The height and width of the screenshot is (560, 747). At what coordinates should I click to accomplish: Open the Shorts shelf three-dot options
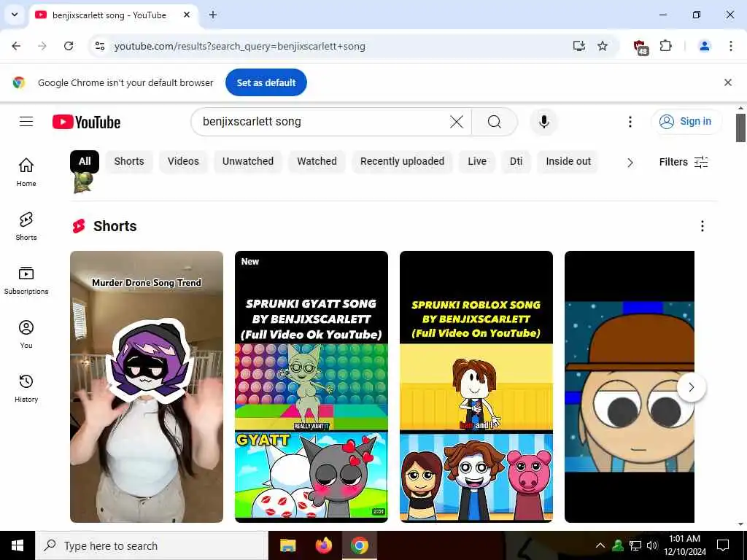coord(703,226)
